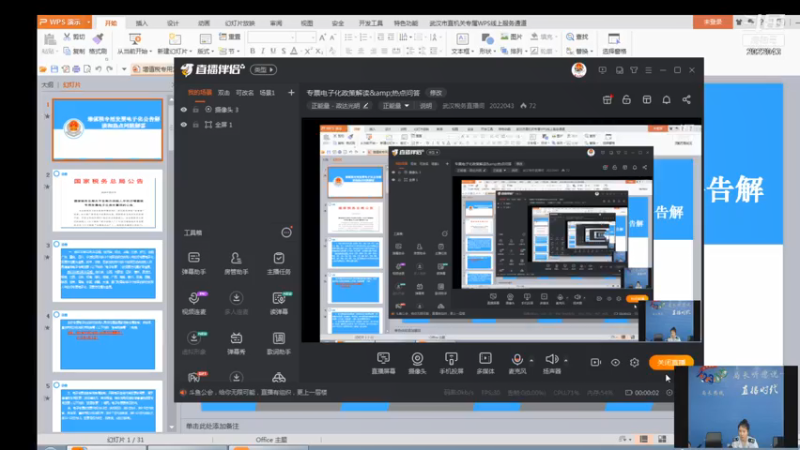This screenshot has height=450, width=800.
Task: Open 弹幕秀 tool
Action: click(236, 343)
